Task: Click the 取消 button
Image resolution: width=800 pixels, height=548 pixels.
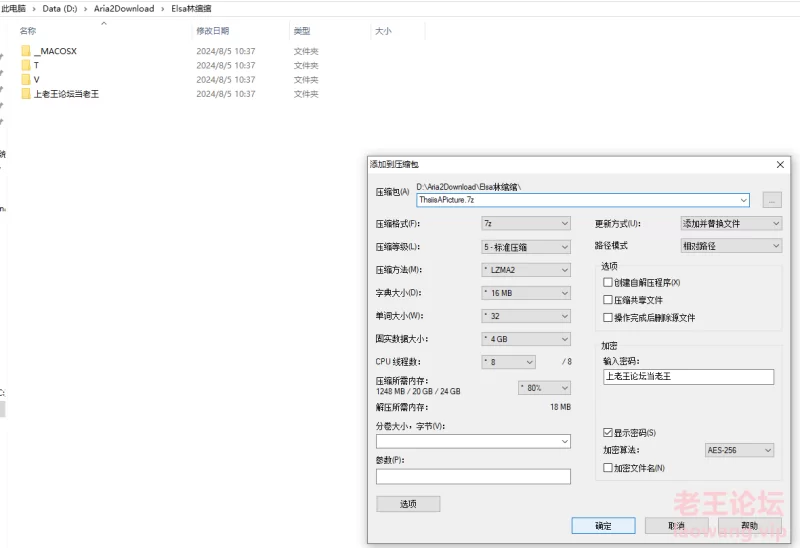Action: click(x=677, y=526)
